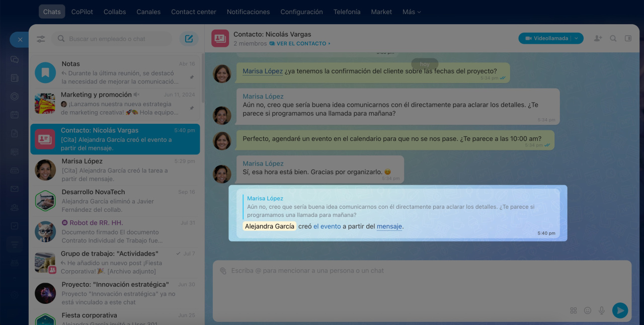Click the new chat compose icon
Screen dimensions: 644x325
189,39
